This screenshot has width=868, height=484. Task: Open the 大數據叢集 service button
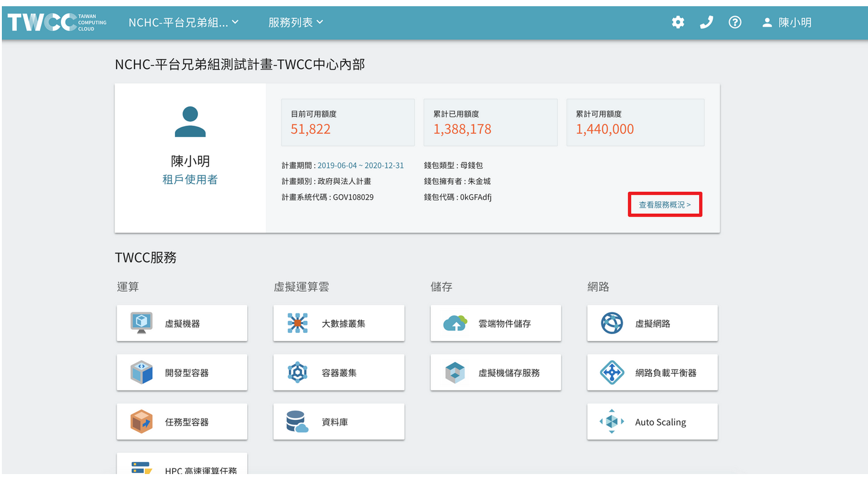click(x=339, y=323)
